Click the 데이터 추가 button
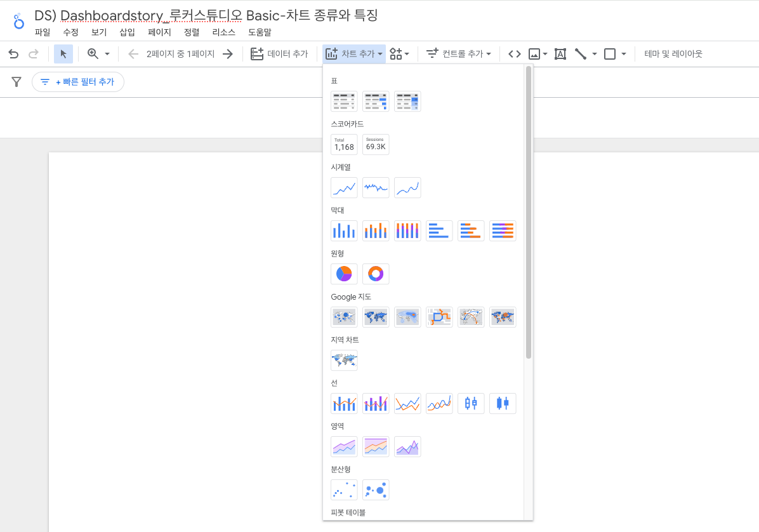The height and width of the screenshot is (532, 759). (279, 54)
